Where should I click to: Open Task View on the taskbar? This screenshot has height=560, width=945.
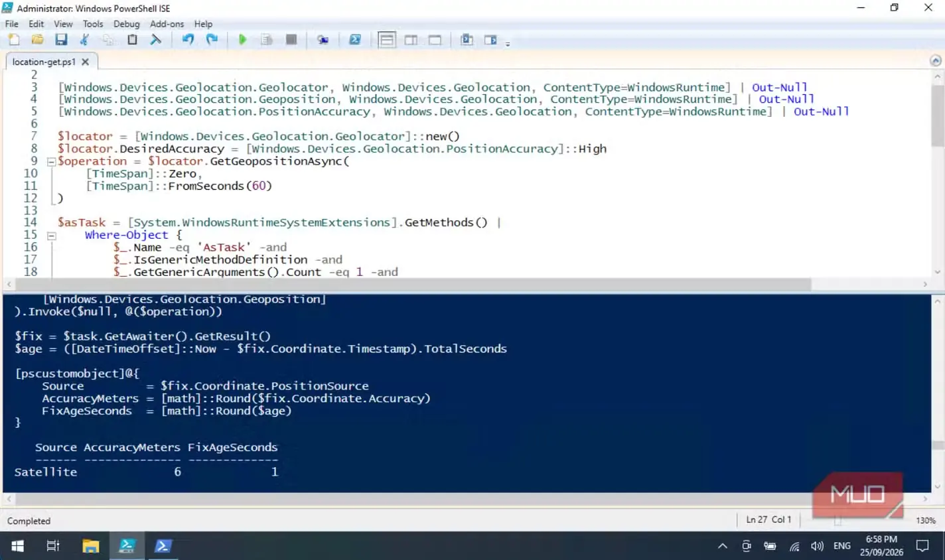[x=53, y=546]
